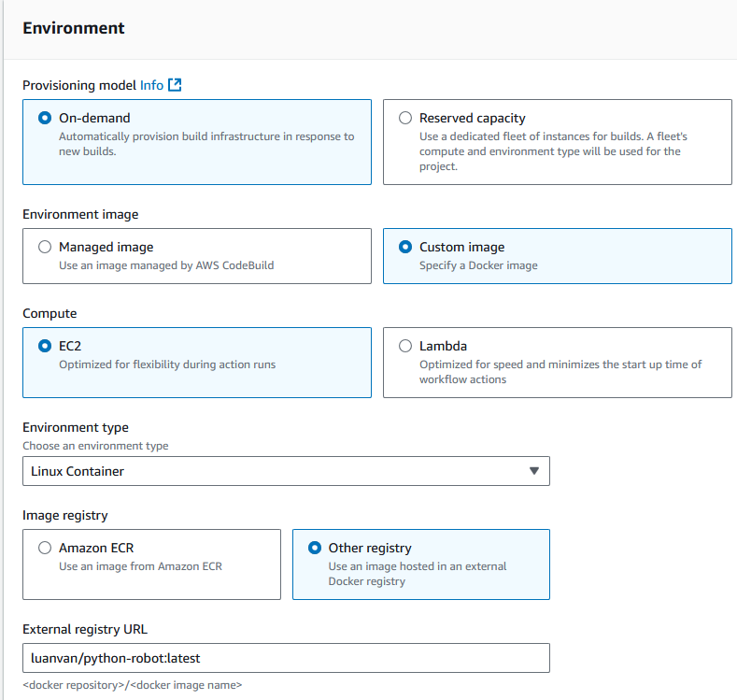Click the Linux Container dropdown arrow
Image resolution: width=737 pixels, height=700 pixels.
(534, 471)
